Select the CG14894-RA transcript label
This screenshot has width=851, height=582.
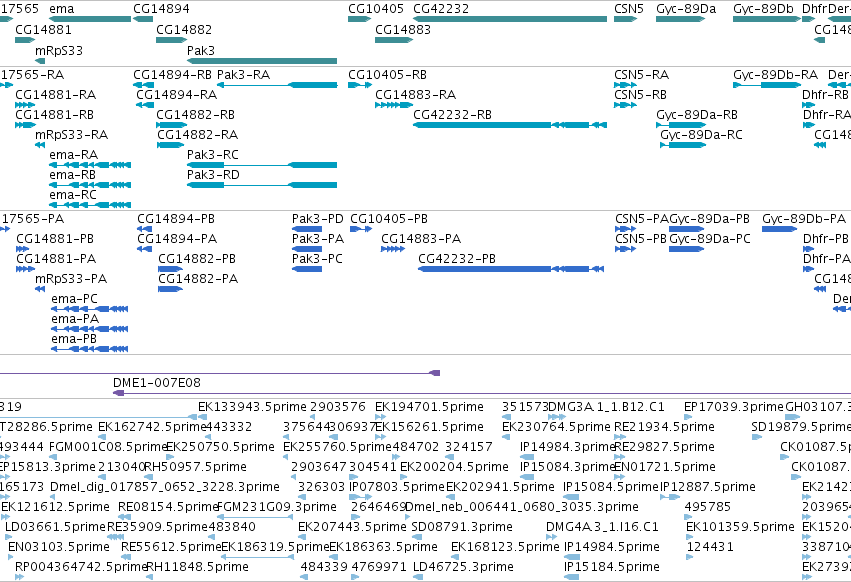176,94
